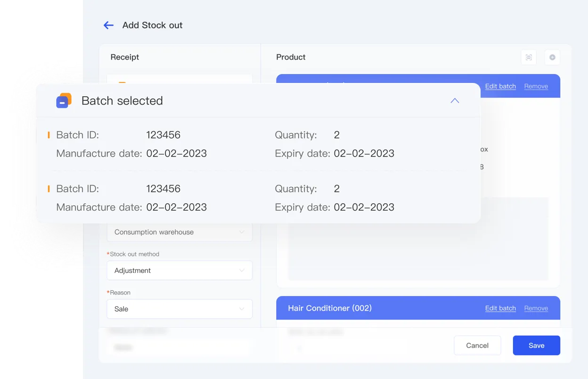Click the orange batch icon in Batch selected header
The height and width of the screenshot is (379, 588).
click(63, 100)
